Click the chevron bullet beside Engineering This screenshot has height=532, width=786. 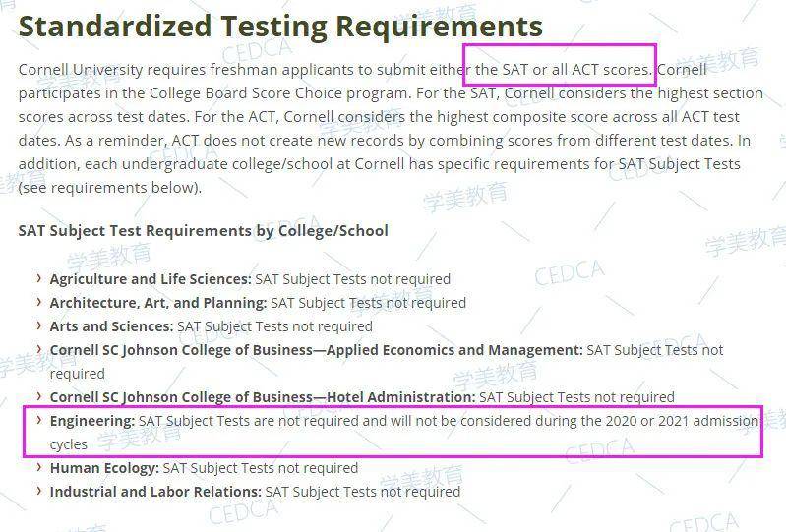pyautogui.click(x=39, y=419)
